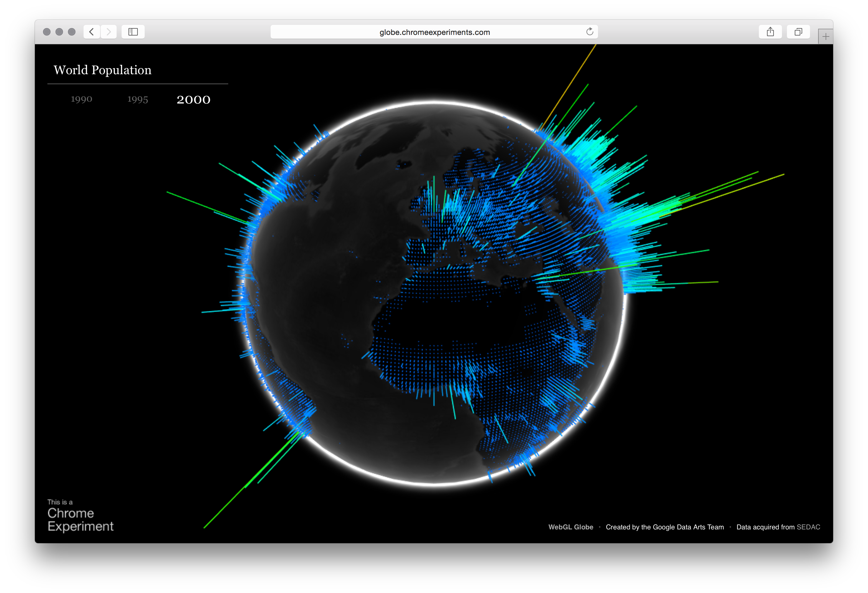Open the WebGL Globe link
868x593 pixels.
coord(571,527)
